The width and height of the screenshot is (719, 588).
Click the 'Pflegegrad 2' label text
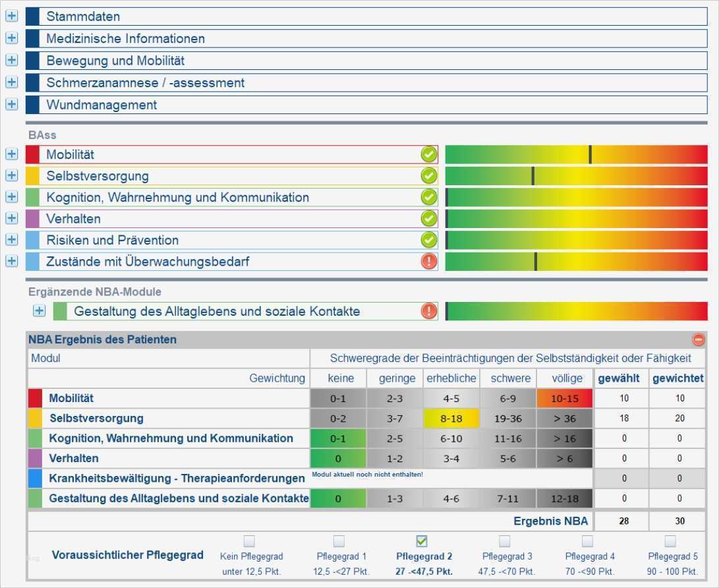(x=424, y=556)
